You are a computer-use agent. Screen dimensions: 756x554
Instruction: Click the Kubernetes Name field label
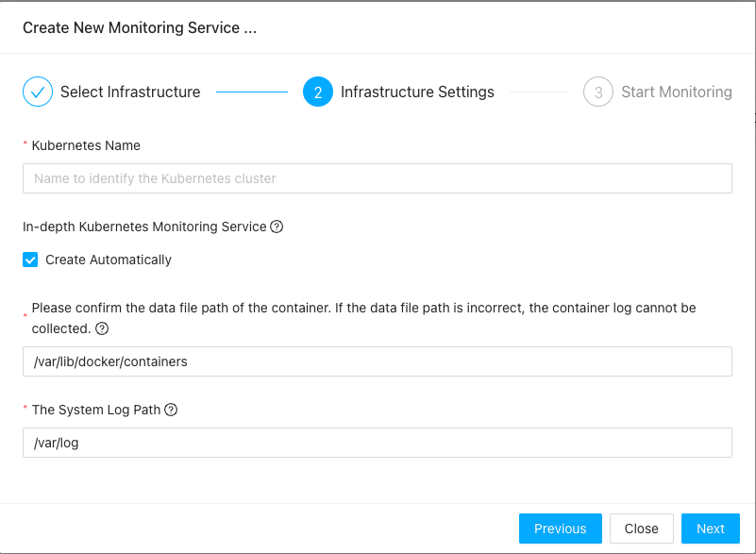coord(86,145)
